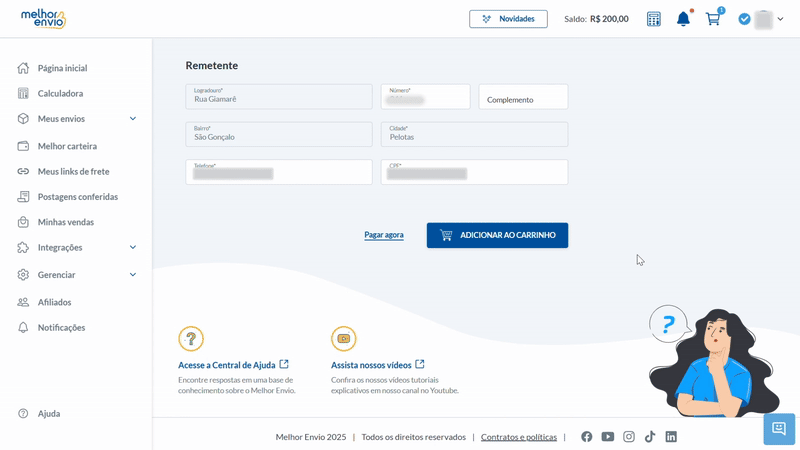The width and height of the screenshot is (800, 450).
Task: Open Meus links de frete link icon
Action: tap(23, 171)
